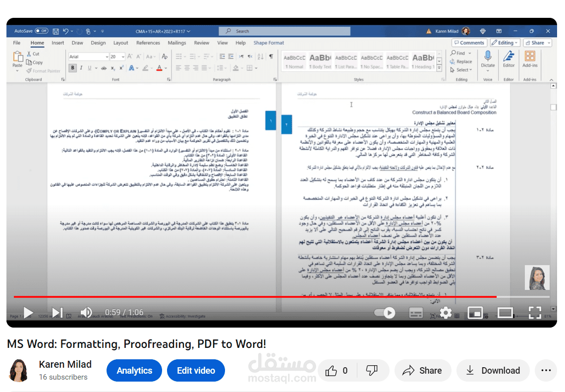The image size is (565, 392).
Task: Click Edit video button
Action: coord(196,370)
